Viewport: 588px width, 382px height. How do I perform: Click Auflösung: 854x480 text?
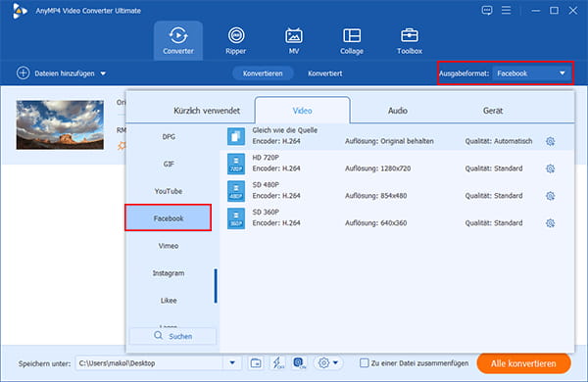click(375, 196)
